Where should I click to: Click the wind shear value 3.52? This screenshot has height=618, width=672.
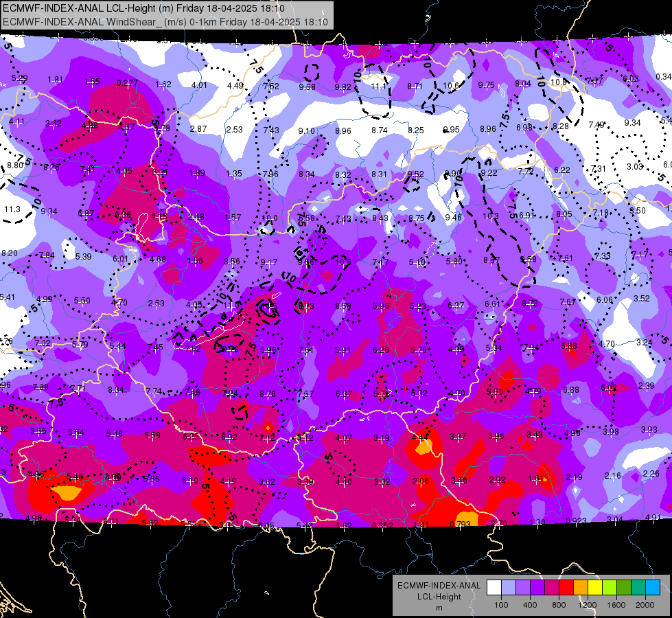[642, 299]
